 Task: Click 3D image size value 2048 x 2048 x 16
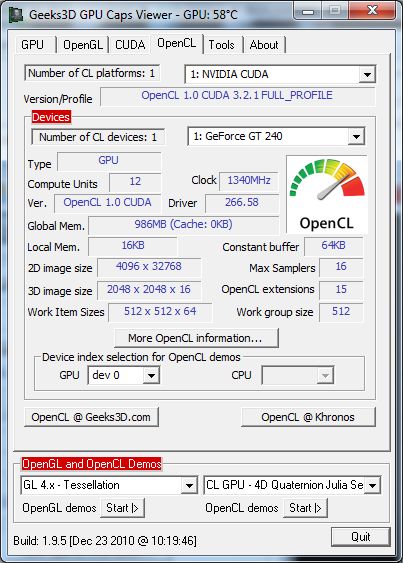pos(149,290)
